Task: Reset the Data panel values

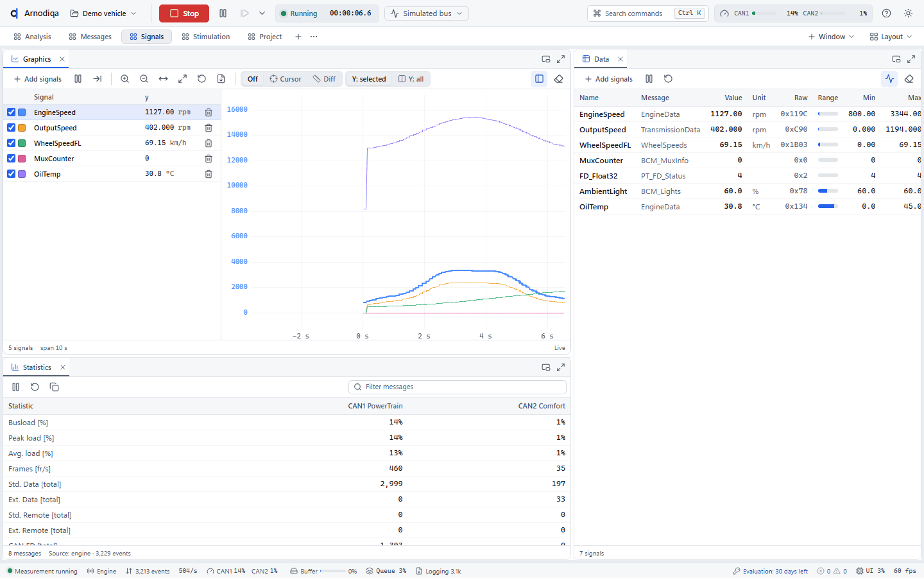Action: point(668,79)
